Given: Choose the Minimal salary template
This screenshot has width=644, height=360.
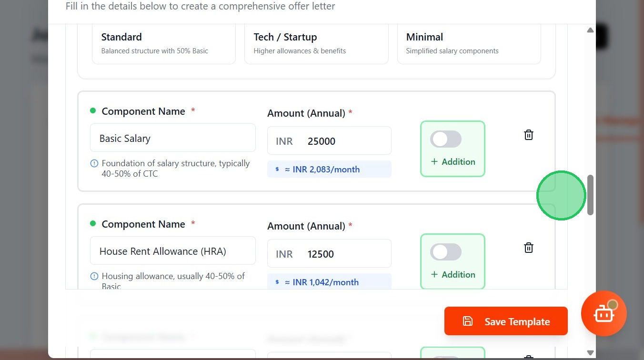Looking at the screenshot, I should (468, 43).
